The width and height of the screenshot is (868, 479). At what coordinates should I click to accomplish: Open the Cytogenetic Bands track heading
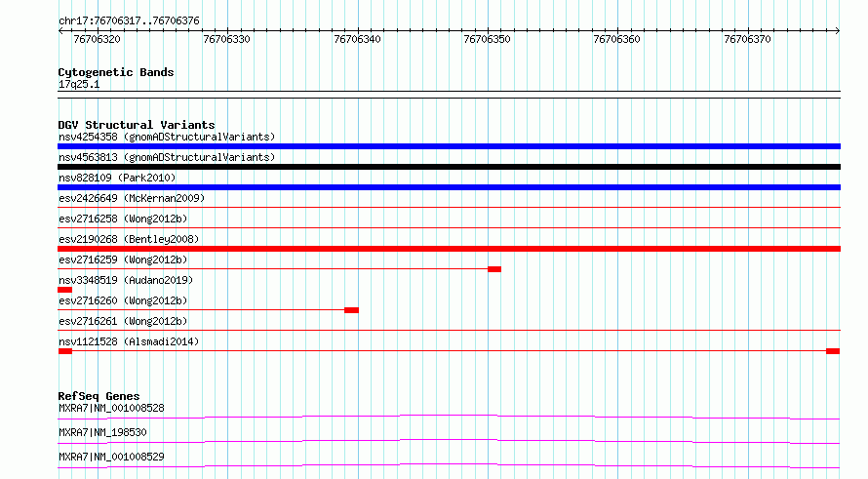(116, 72)
